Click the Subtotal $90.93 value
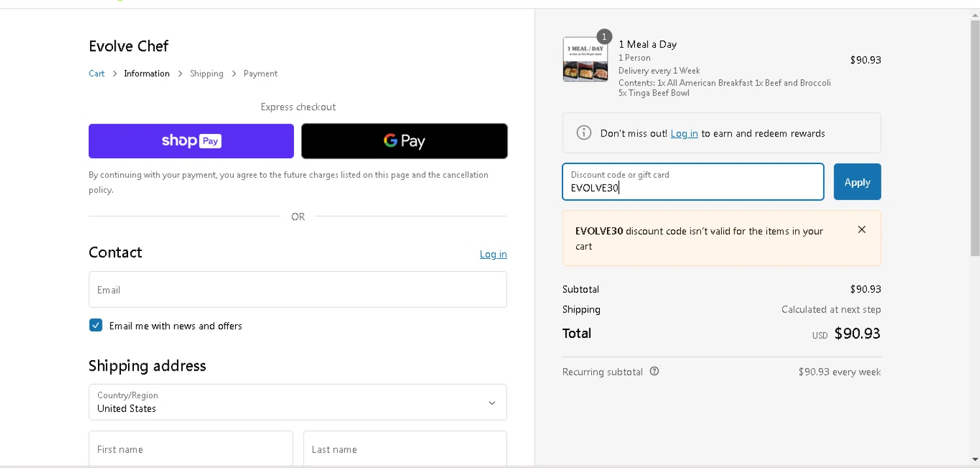This screenshot has width=980, height=468. 866,289
